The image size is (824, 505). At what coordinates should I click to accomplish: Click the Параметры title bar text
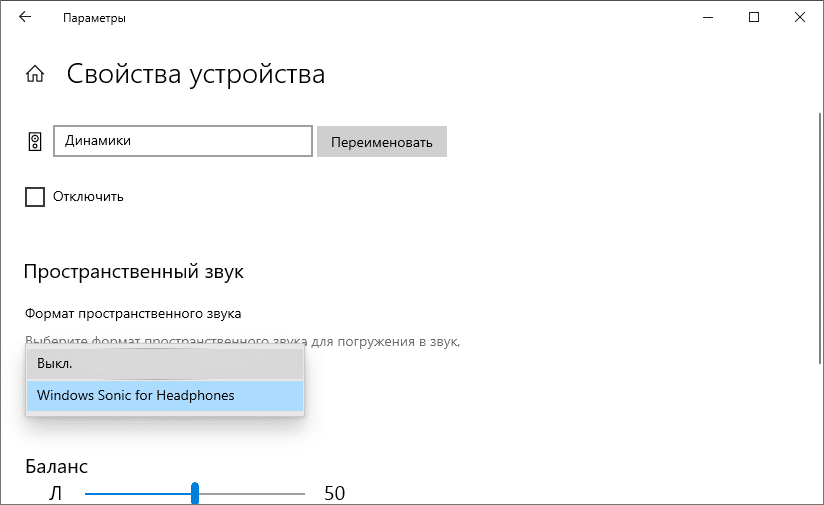point(94,18)
